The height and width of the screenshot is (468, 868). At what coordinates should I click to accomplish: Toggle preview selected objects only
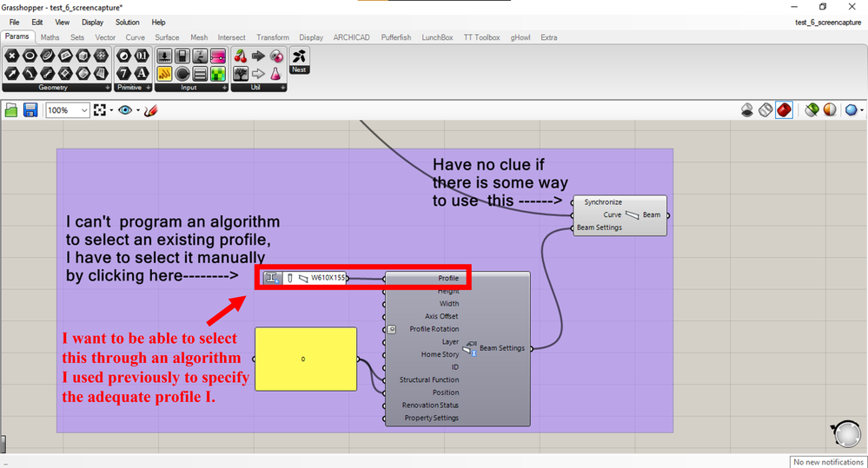pyautogui.click(x=812, y=110)
